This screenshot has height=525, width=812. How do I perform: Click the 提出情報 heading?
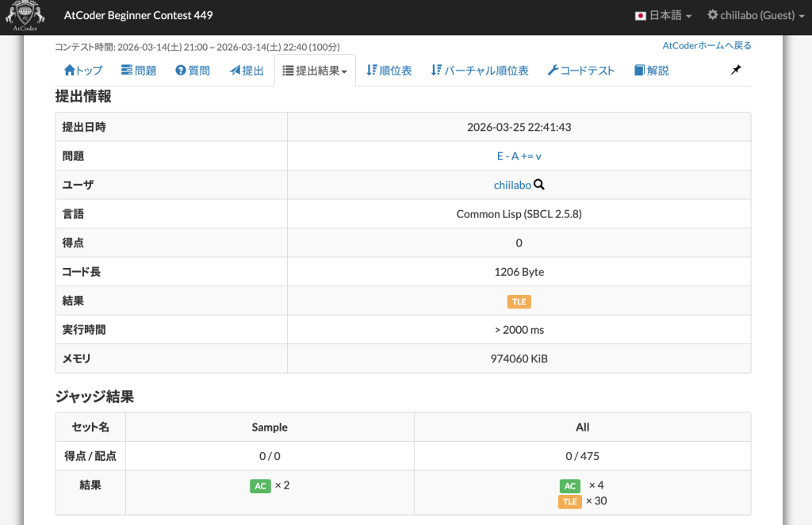(83, 96)
